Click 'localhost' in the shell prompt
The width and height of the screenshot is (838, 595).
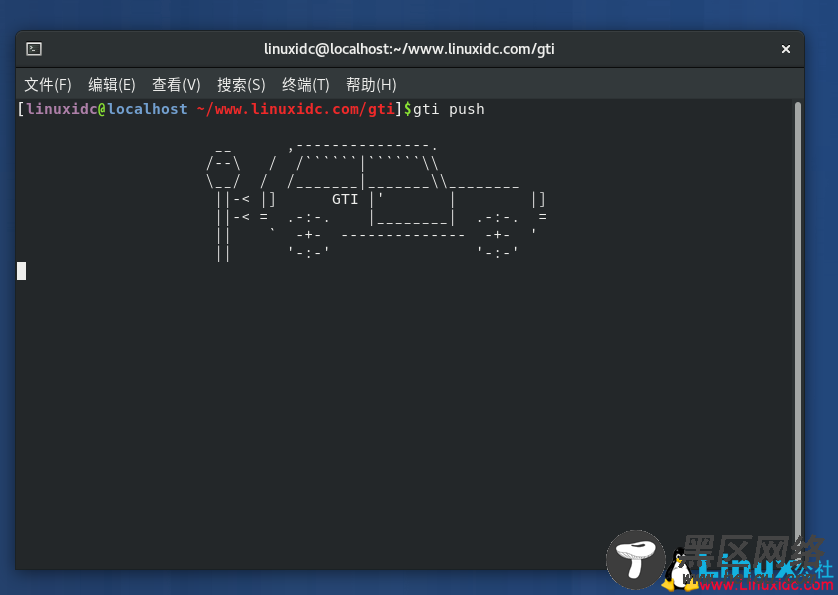pyautogui.click(x=147, y=109)
